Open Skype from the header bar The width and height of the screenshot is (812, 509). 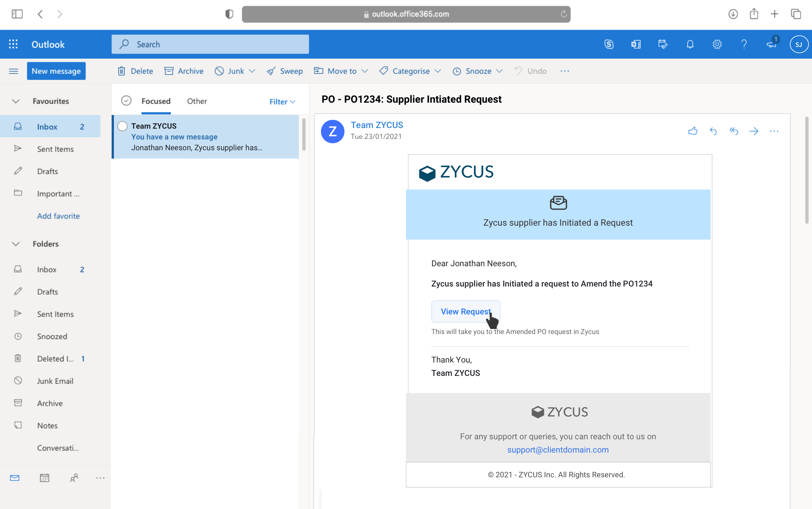[609, 44]
